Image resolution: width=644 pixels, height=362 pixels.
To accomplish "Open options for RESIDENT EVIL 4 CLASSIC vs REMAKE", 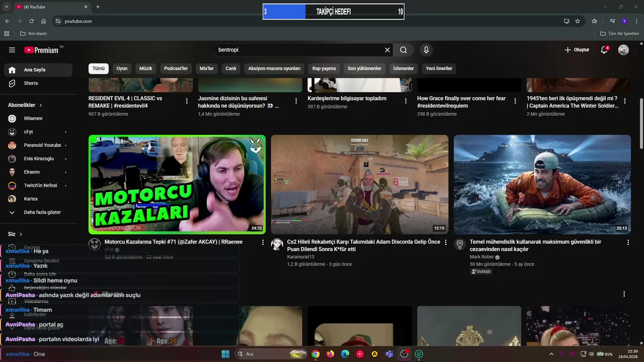I will point(187,101).
